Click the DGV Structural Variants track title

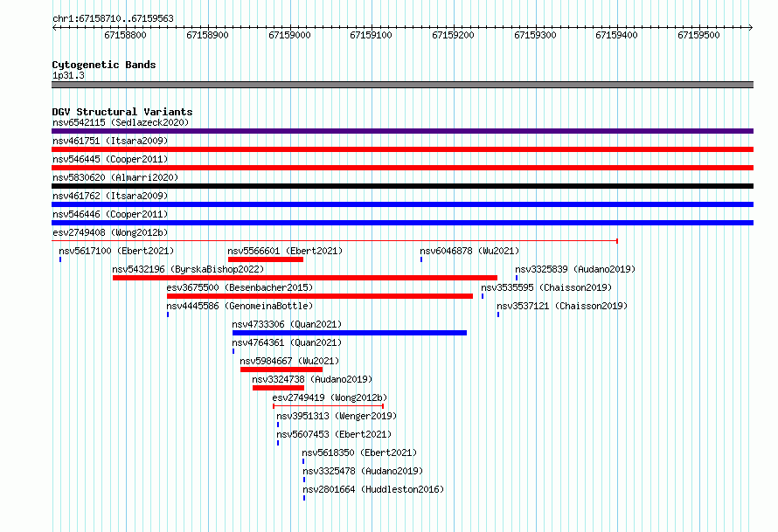point(122,112)
